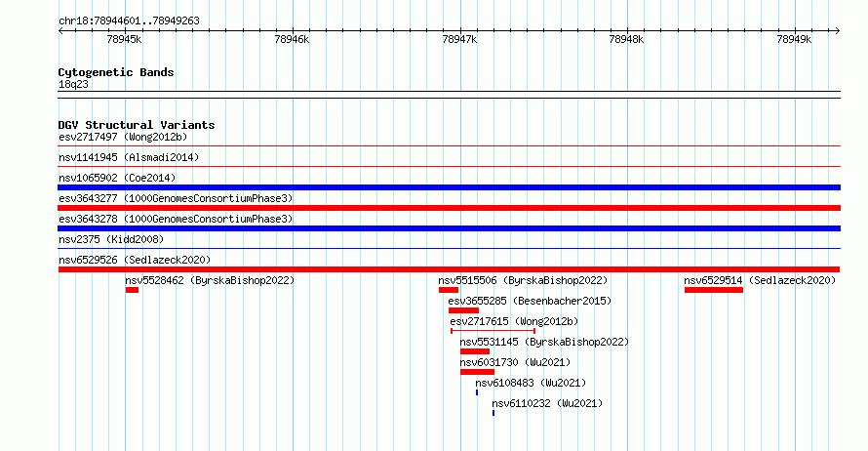Select the blue bar under esv3643278

(449, 228)
